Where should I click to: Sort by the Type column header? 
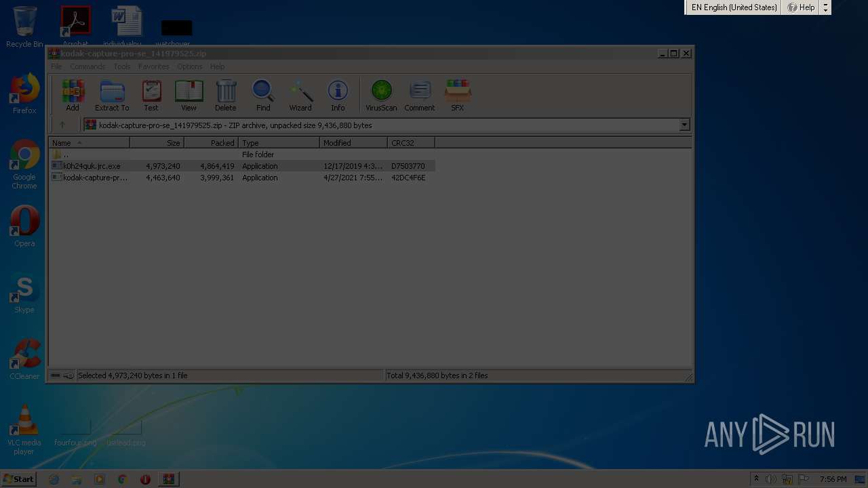point(279,143)
